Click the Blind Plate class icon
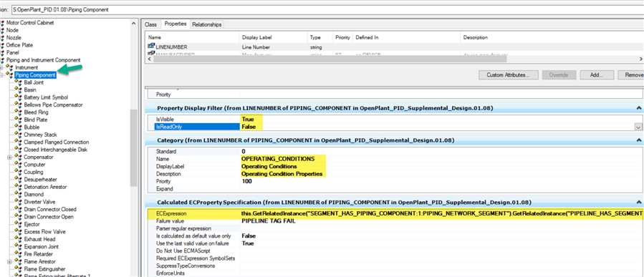The image size is (644, 277). [x=19, y=120]
